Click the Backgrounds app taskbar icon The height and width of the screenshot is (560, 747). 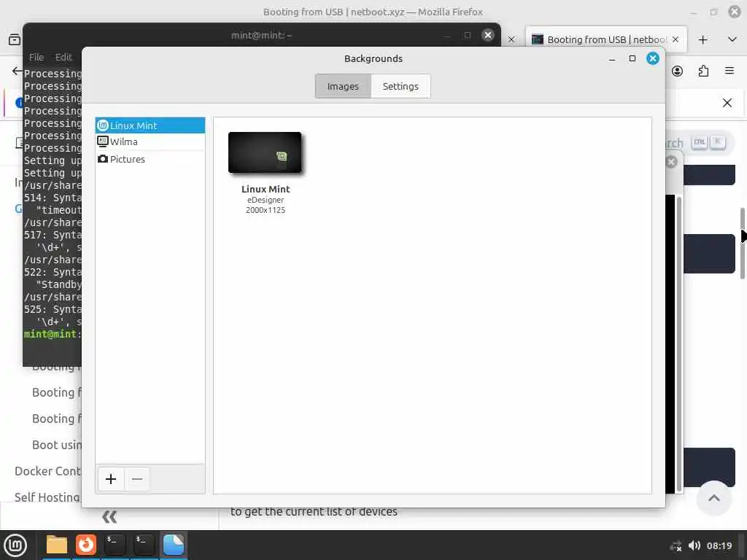tap(174, 545)
